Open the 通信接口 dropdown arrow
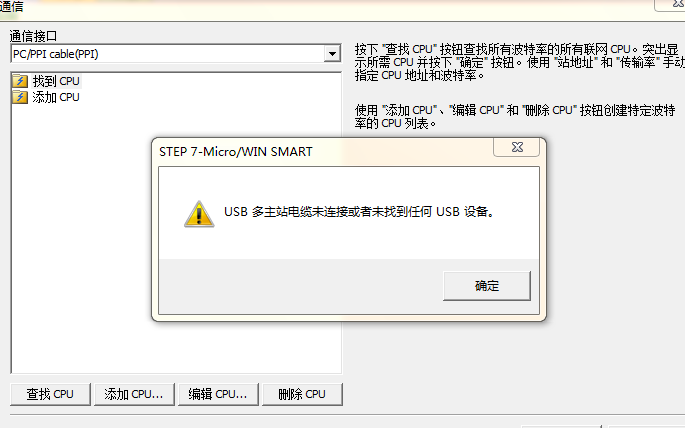 coord(332,54)
